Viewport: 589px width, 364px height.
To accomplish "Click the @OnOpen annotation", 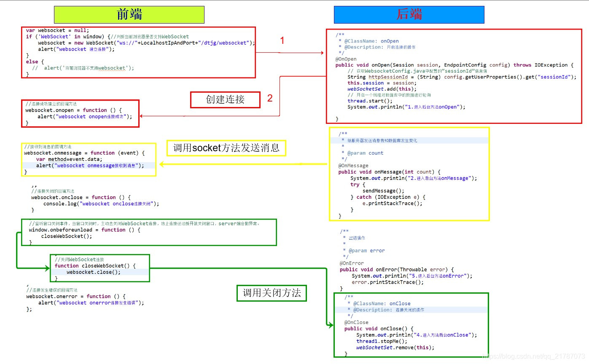I will click(x=346, y=59).
